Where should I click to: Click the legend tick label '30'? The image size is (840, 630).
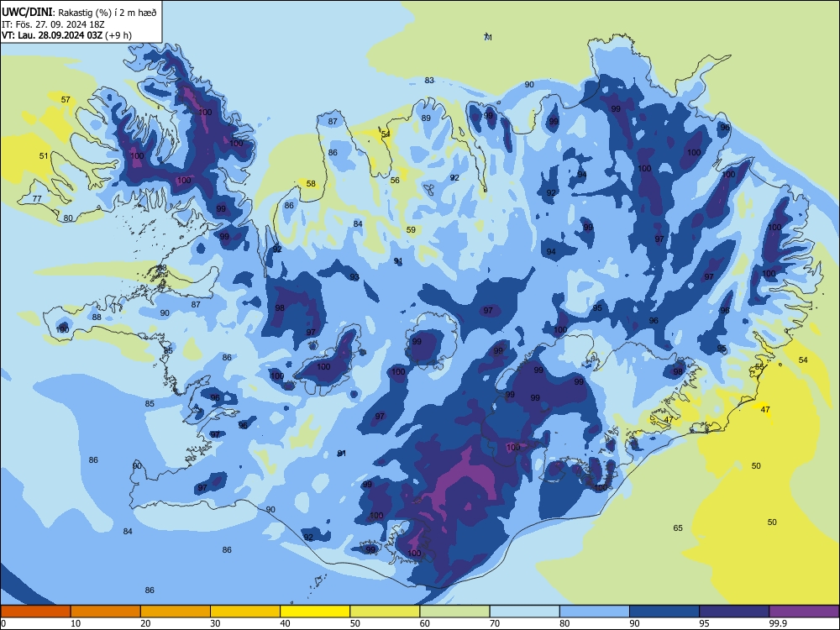tap(215, 623)
